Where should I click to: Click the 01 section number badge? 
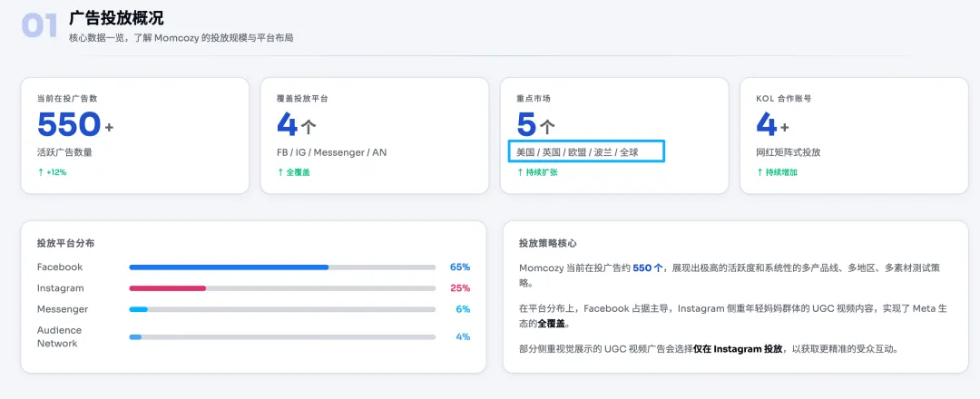coord(40,25)
